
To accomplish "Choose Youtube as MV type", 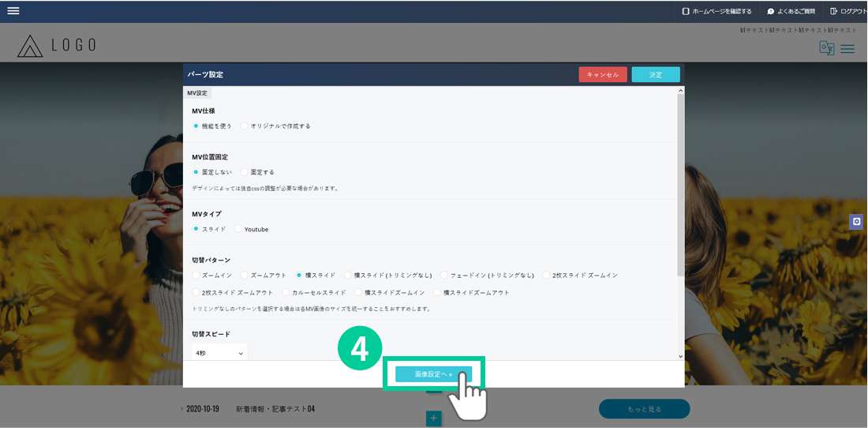I will pos(239,230).
